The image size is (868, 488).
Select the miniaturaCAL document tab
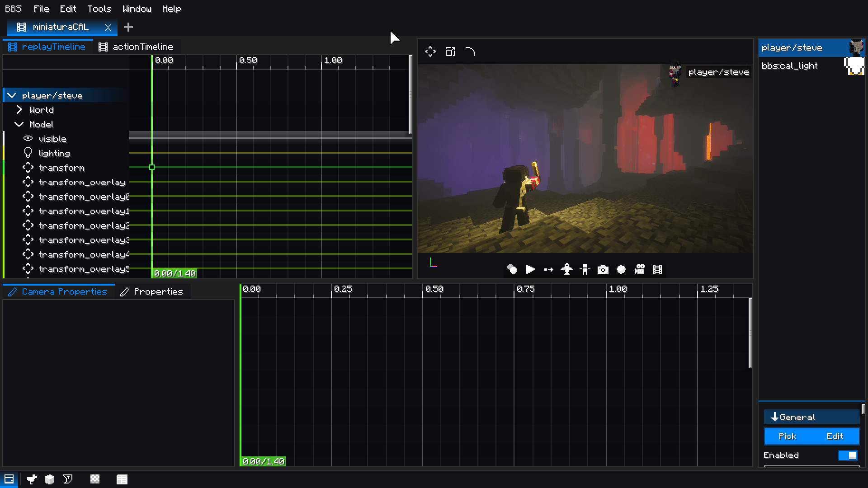62,27
